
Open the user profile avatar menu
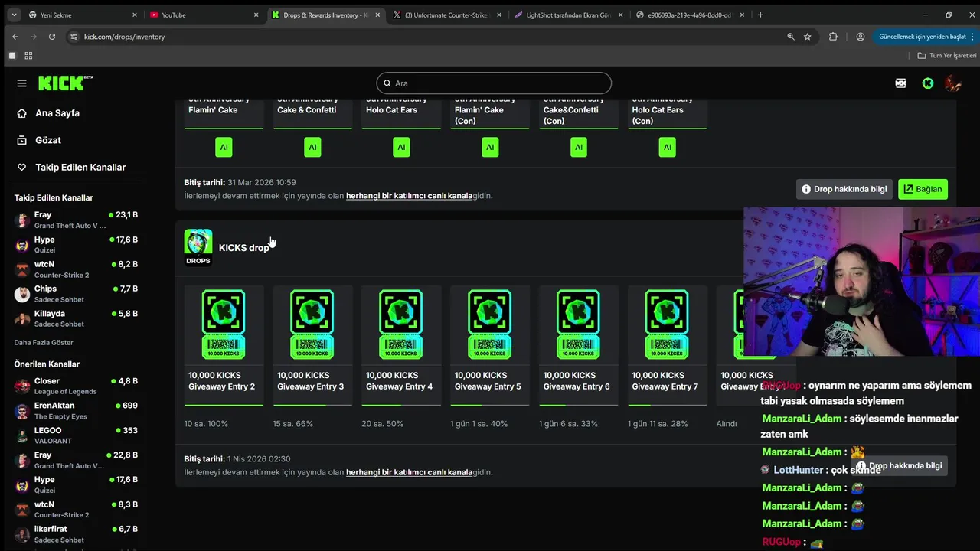(953, 83)
